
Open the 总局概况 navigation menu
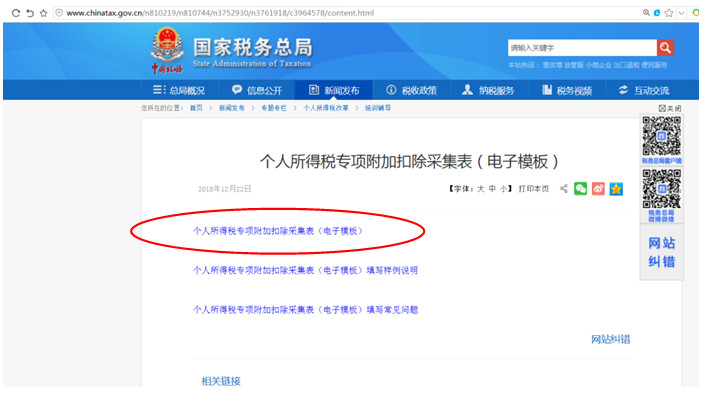[179, 90]
